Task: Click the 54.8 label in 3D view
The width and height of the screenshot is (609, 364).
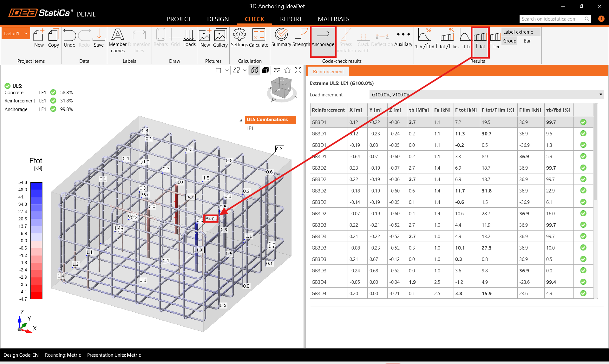Action: [210, 219]
